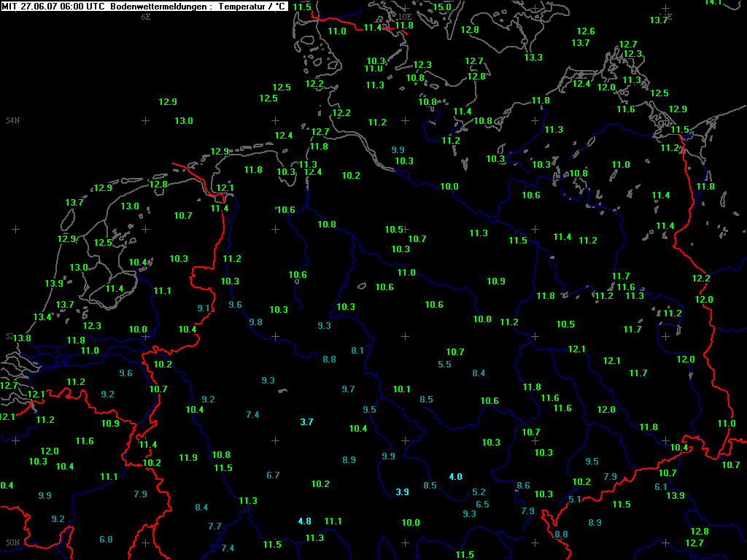Click the 50N latitude label
Viewport: 747px width, 560px height.
(12, 543)
